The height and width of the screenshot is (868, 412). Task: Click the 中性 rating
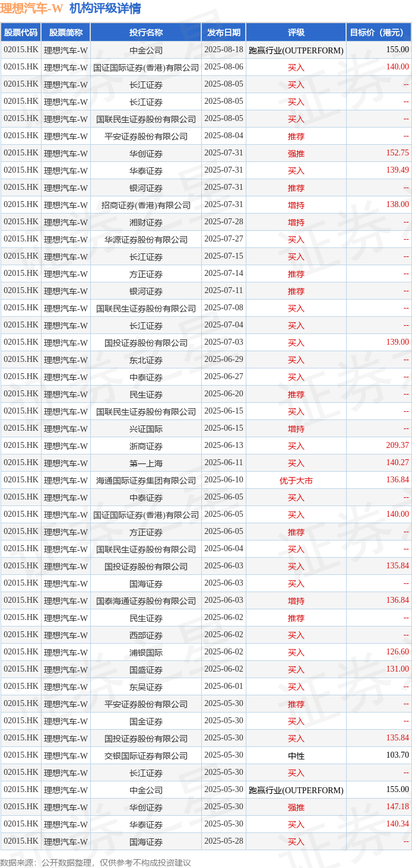(x=296, y=756)
